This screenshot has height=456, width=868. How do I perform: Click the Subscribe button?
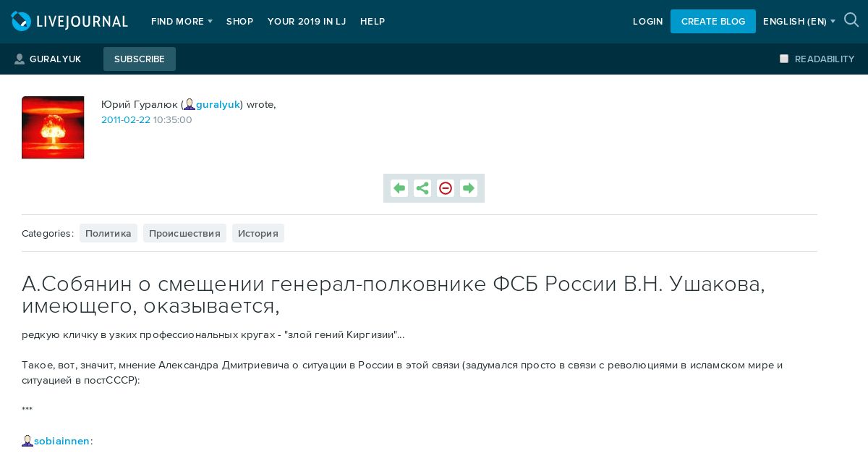point(140,59)
